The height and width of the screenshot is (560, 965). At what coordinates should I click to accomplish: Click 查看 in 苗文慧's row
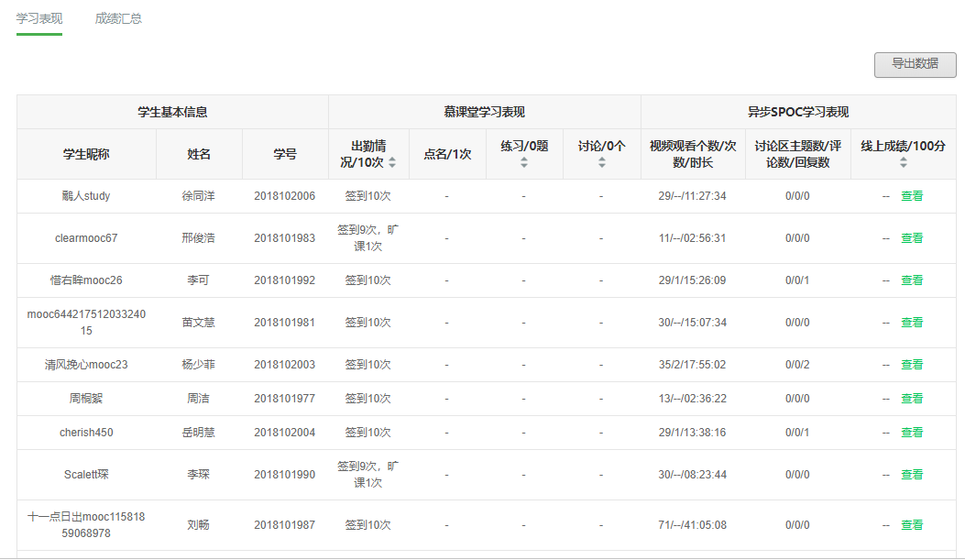tap(911, 323)
